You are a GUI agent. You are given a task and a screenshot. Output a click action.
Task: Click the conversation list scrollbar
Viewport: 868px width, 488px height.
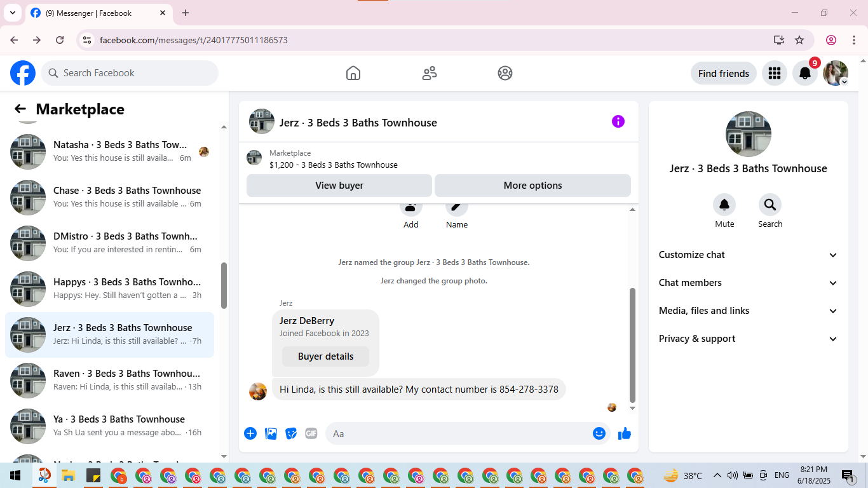click(x=224, y=285)
